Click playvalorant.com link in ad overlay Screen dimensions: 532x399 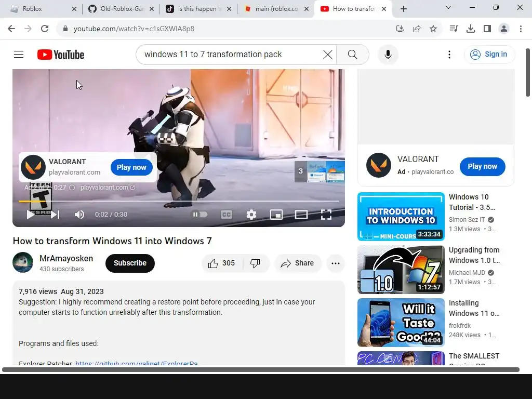108,187
